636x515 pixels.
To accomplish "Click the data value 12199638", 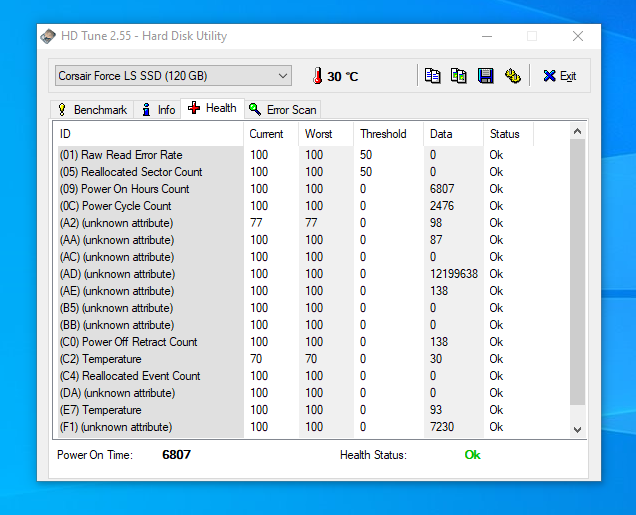I will [x=454, y=274].
